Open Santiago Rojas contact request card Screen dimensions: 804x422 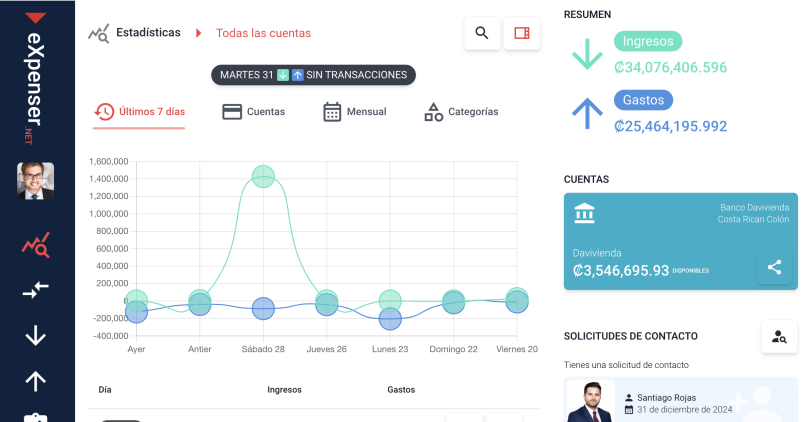pyautogui.click(x=680, y=400)
